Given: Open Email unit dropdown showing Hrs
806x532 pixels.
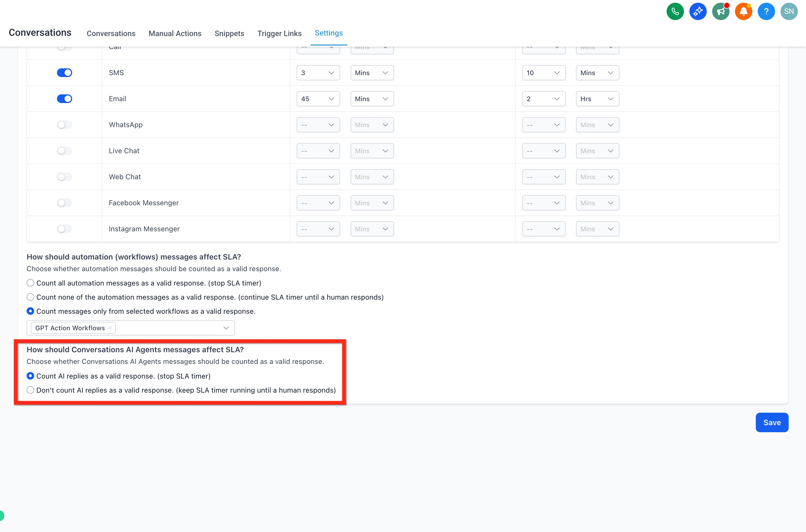Looking at the screenshot, I should tap(597, 99).
